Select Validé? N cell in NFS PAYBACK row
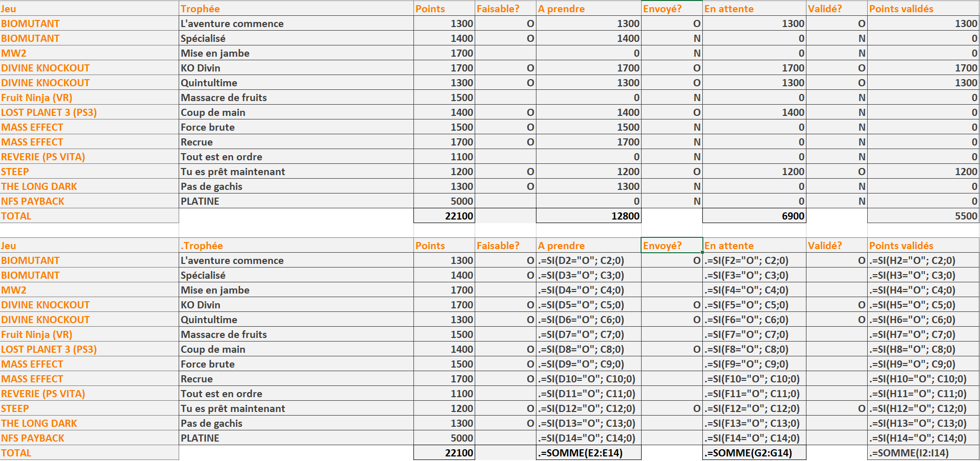 click(x=837, y=201)
